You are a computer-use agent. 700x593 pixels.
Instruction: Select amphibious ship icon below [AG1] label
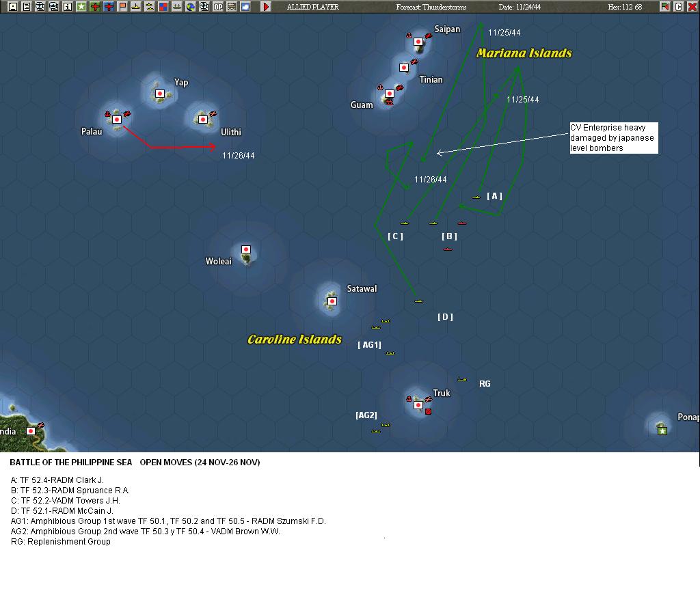pyautogui.click(x=390, y=353)
